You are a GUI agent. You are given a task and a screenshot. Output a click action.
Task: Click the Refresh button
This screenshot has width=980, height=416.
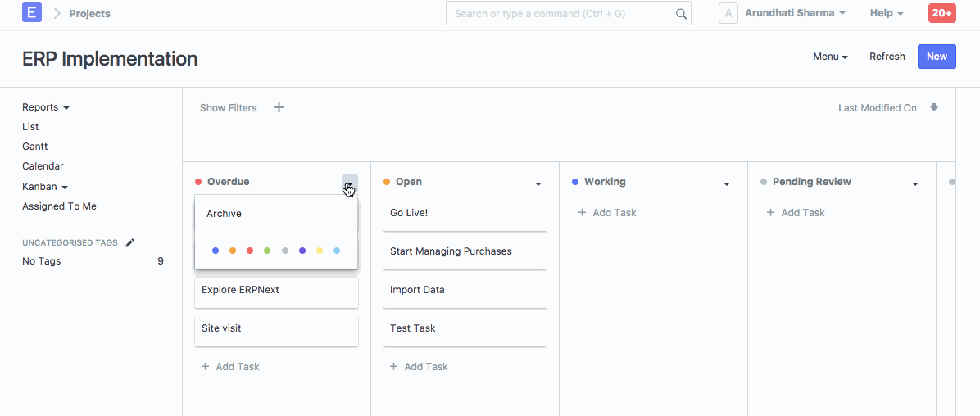[887, 57]
